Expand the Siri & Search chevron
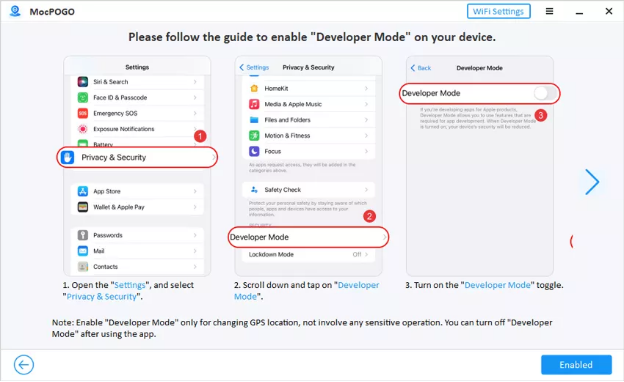Viewport: 624px width, 382px height. (195, 82)
